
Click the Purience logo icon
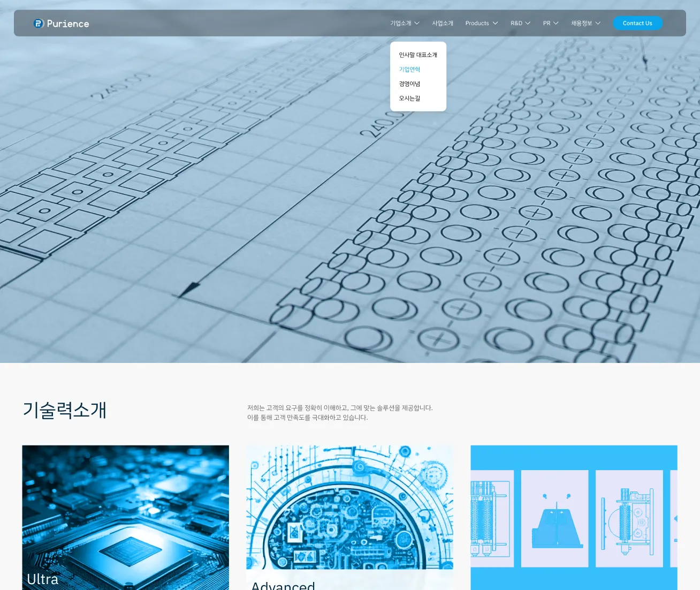39,23
